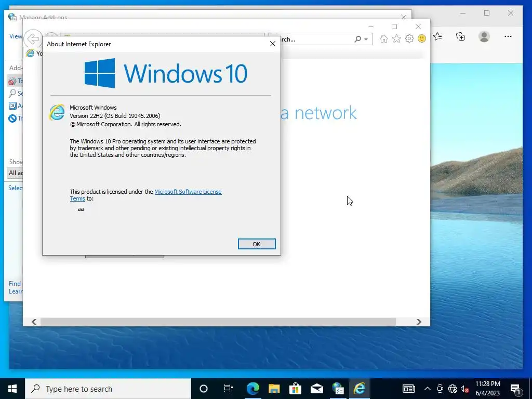Image resolution: width=532 pixels, height=399 pixels.
Task: Click the muted speaker volume icon
Action: pyautogui.click(x=464, y=389)
